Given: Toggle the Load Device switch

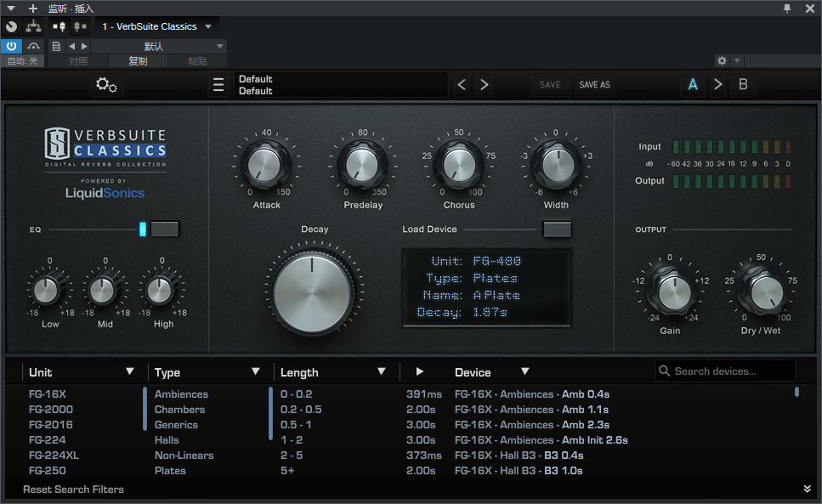Looking at the screenshot, I should [x=558, y=229].
